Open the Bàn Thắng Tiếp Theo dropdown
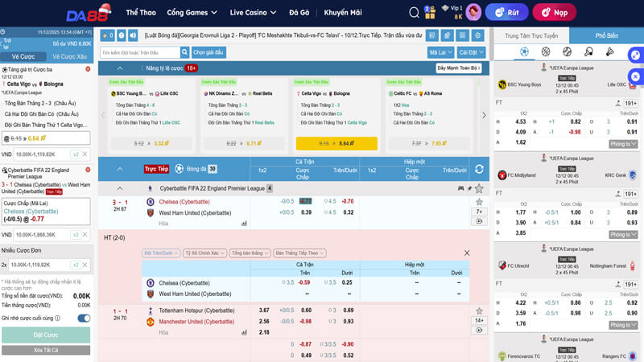 point(299,253)
